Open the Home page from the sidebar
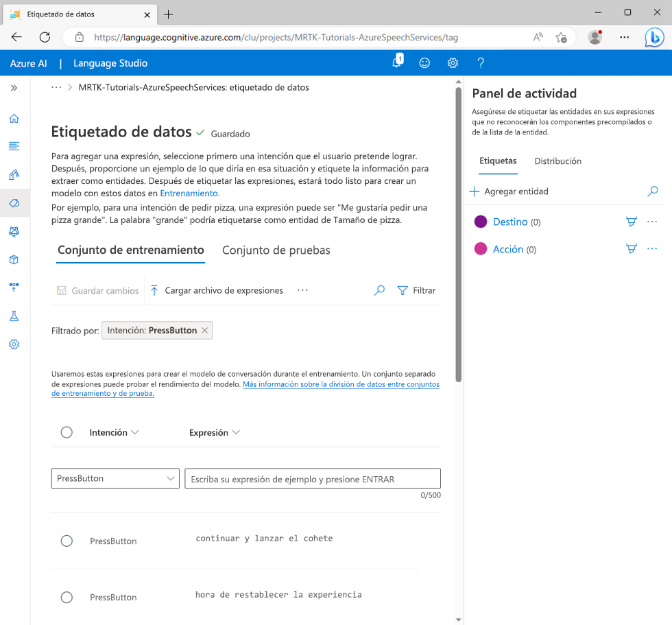 (14, 118)
